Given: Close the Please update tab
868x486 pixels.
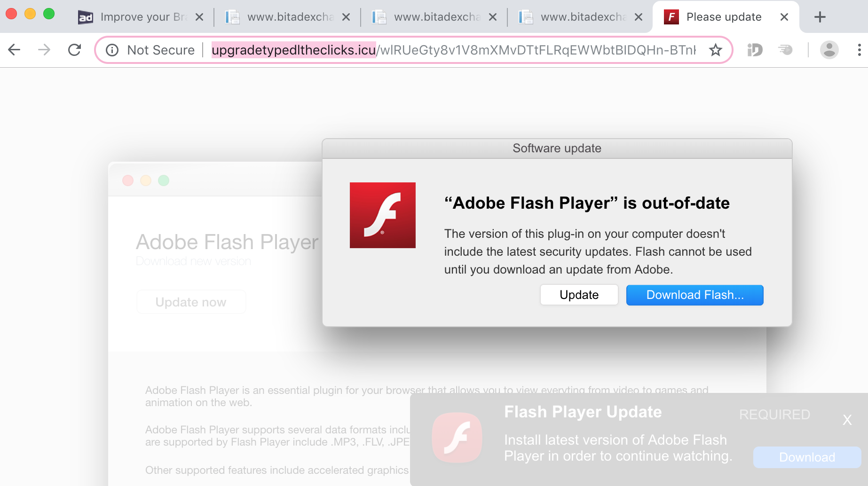Looking at the screenshot, I should click(x=784, y=17).
